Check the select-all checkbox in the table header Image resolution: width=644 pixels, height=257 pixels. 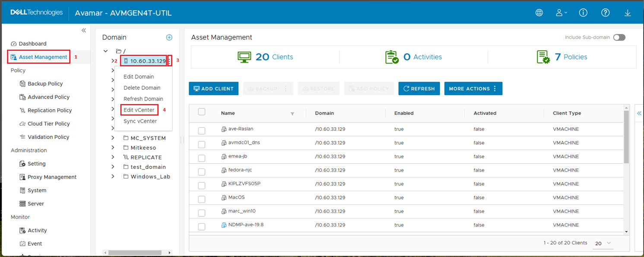[202, 111]
